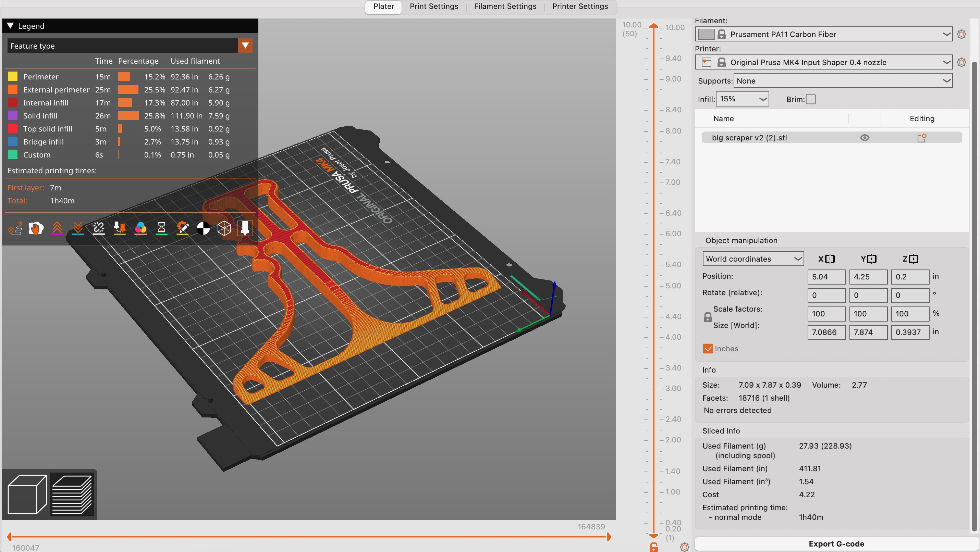Open the Filament Settings tab
The image size is (980, 552).
[x=505, y=7]
